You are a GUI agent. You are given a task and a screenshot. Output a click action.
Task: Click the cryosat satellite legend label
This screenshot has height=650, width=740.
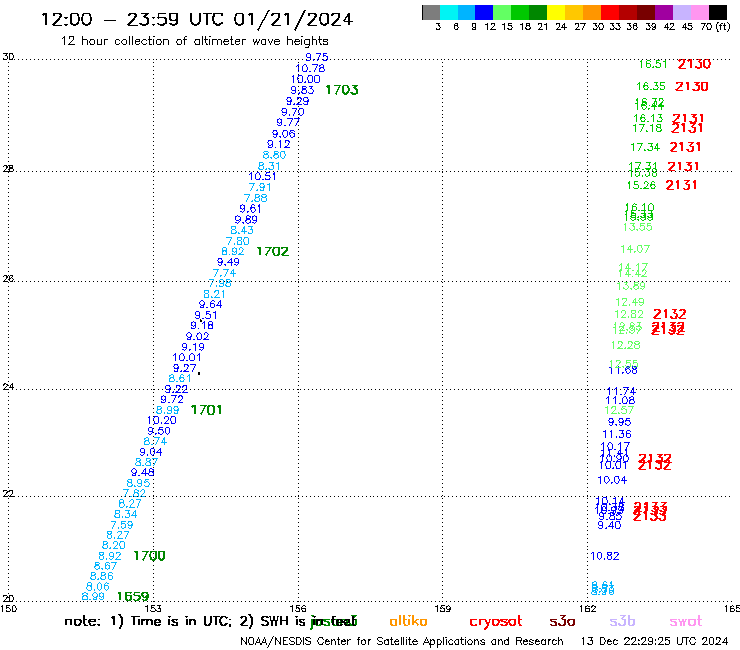point(496,622)
